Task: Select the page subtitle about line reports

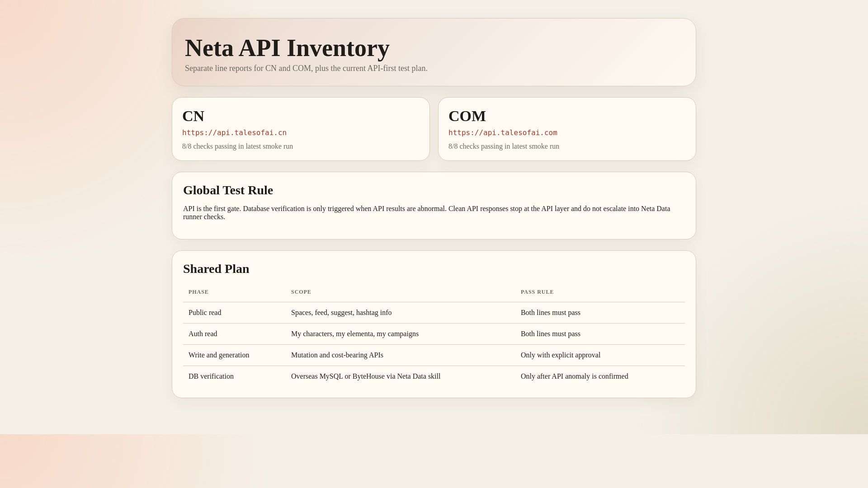Action: [x=306, y=68]
